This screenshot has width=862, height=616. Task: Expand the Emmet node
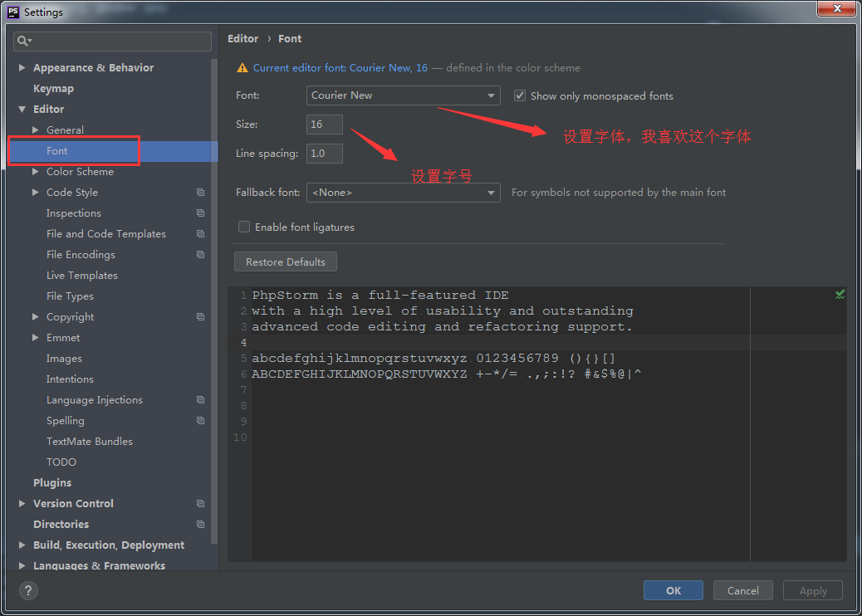tap(35, 338)
